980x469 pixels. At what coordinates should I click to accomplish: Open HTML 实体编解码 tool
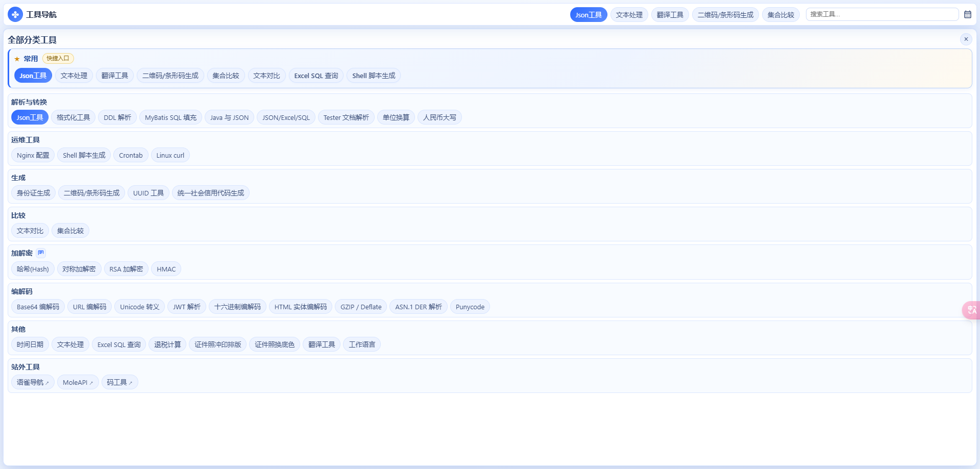301,307
